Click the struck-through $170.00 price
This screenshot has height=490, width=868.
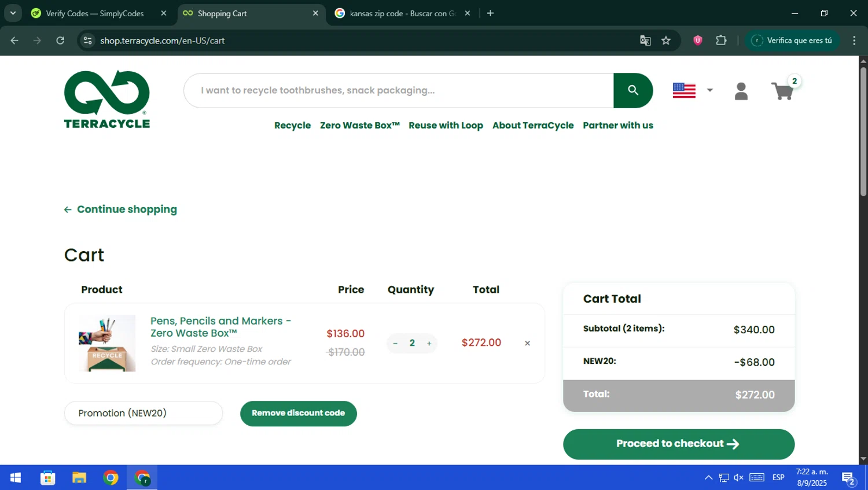345,352
